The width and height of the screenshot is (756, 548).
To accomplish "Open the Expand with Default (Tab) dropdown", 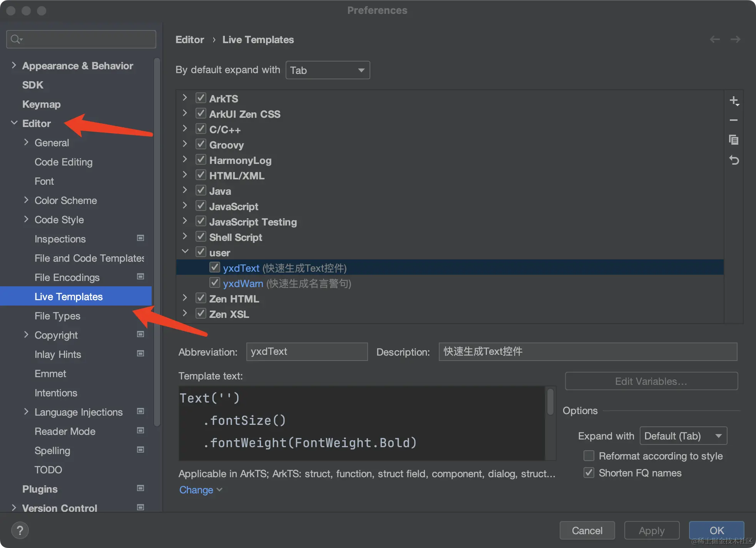I will [683, 436].
